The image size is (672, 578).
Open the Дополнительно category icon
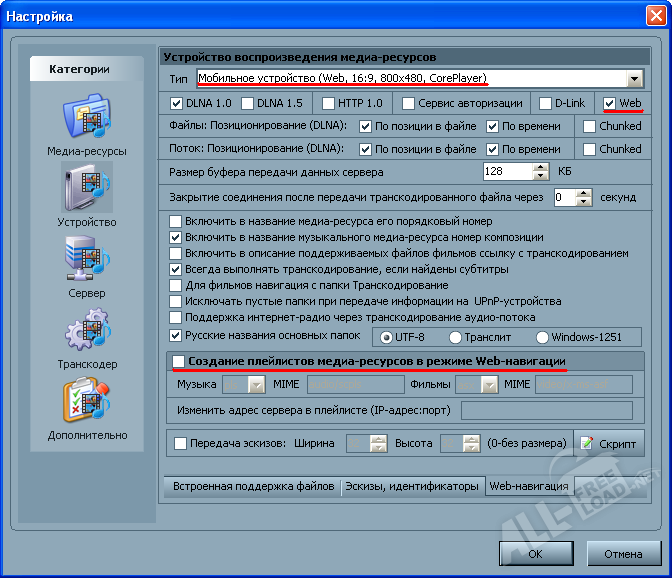(86, 402)
